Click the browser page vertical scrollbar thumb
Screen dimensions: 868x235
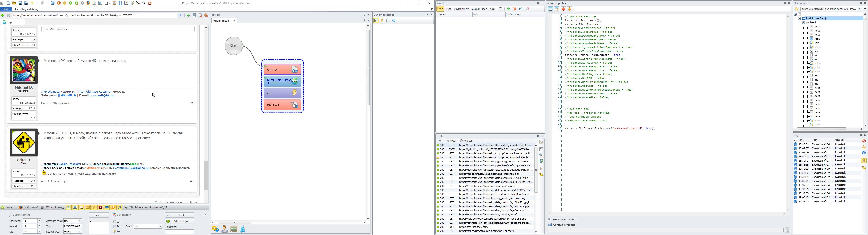click(x=206, y=175)
